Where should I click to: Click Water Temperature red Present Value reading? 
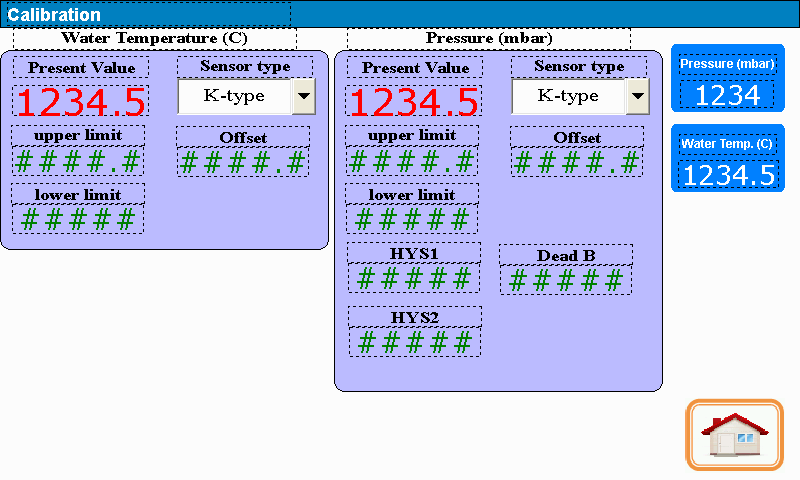coord(81,102)
